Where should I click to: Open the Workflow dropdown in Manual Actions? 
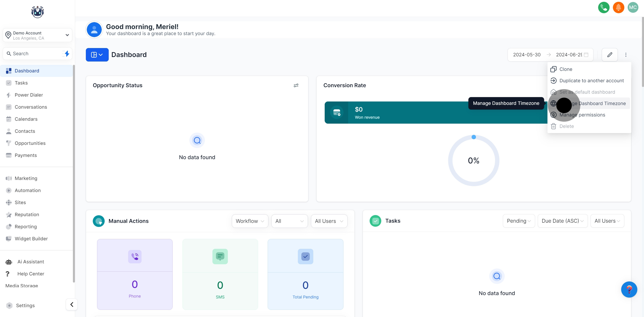250,221
